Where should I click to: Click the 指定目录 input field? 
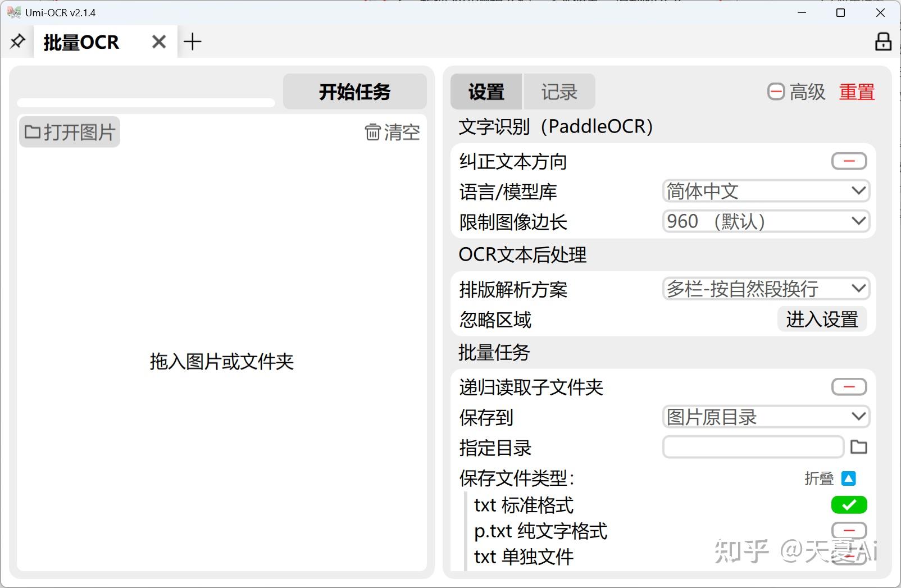pyautogui.click(x=753, y=447)
